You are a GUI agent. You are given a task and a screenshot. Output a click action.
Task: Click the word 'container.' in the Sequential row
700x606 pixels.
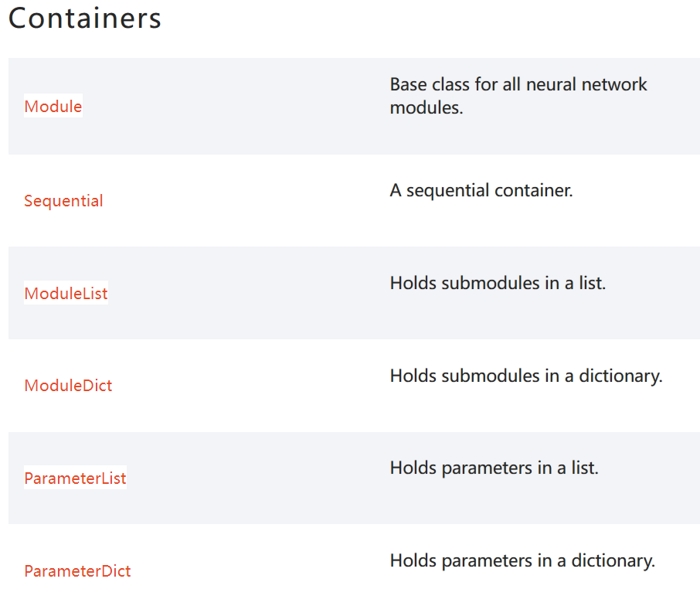533,190
